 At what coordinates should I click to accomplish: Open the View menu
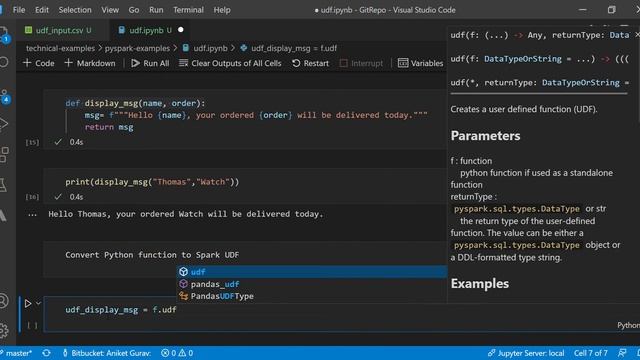(110, 10)
